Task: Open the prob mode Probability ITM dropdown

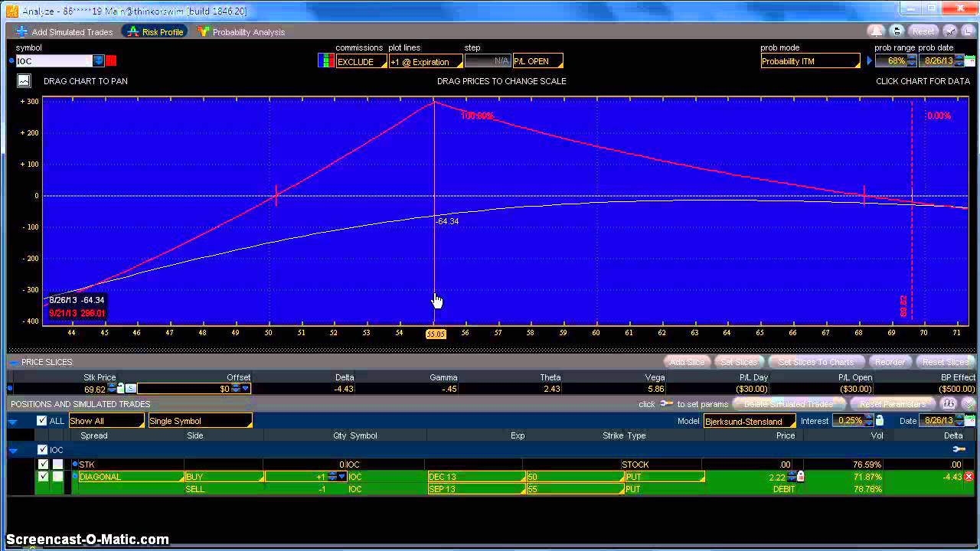Action: 810,61
